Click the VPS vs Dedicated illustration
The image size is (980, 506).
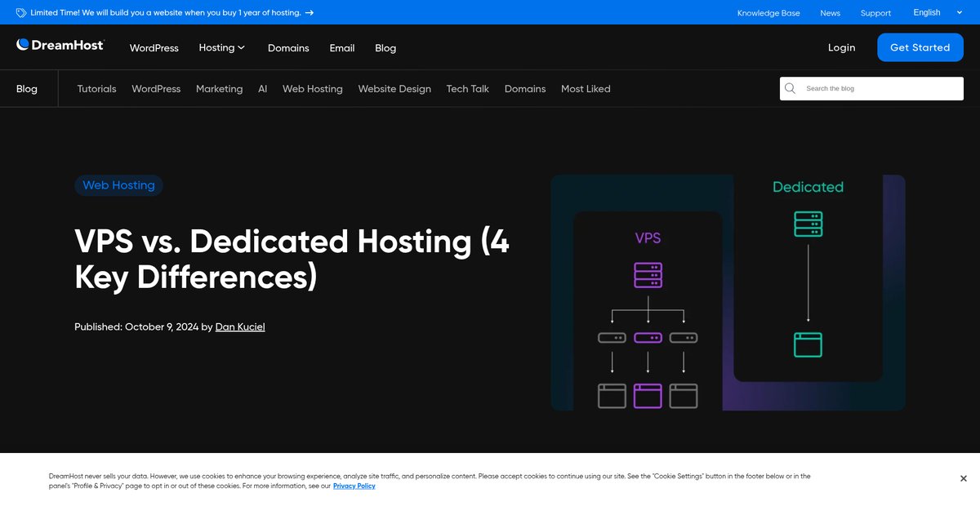[728, 292]
